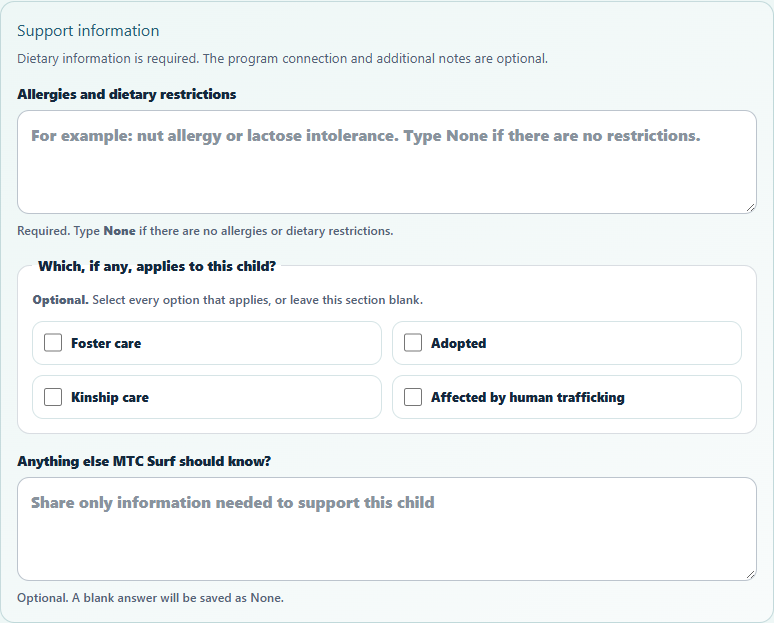Click the 'Required. Type None' hint text
Screen dimensions: 774x623
click(205, 231)
